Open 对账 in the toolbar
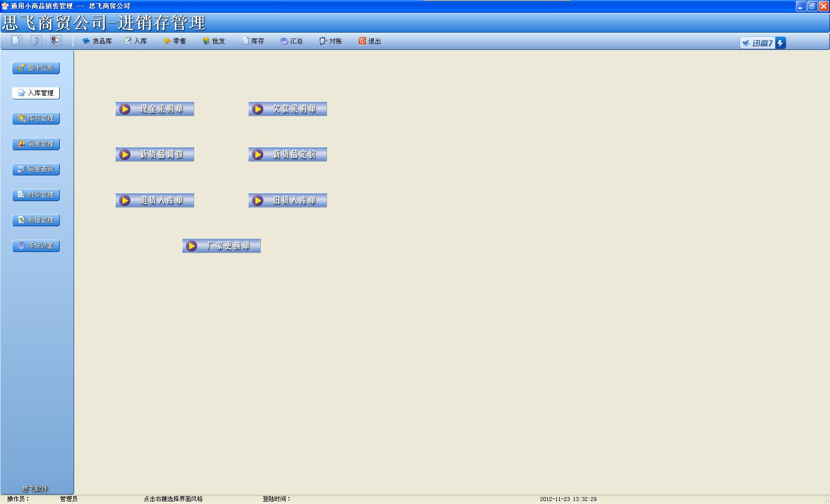Image resolution: width=830 pixels, height=504 pixels. [x=331, y=41]
